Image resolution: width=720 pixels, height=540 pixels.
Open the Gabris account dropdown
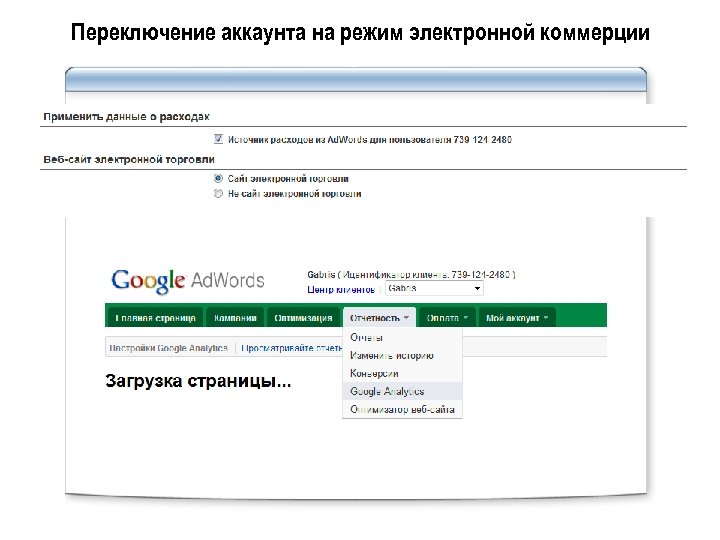[434, 288]
